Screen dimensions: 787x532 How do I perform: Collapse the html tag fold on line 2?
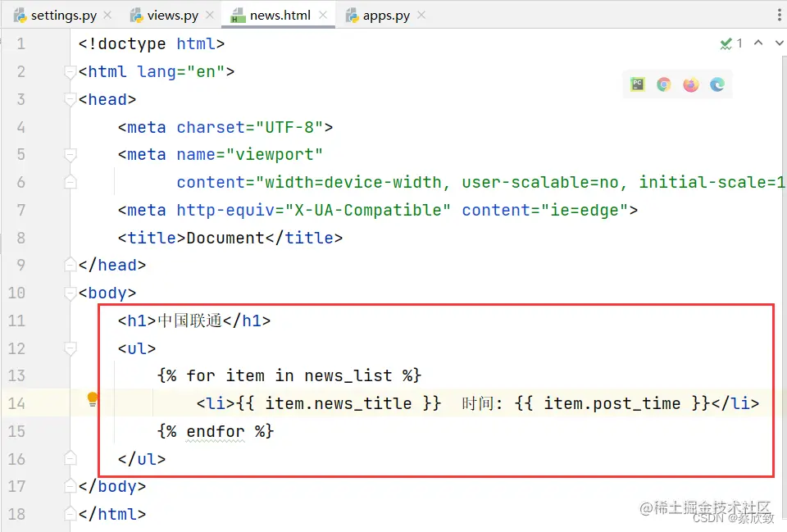[x=71, y=72]
